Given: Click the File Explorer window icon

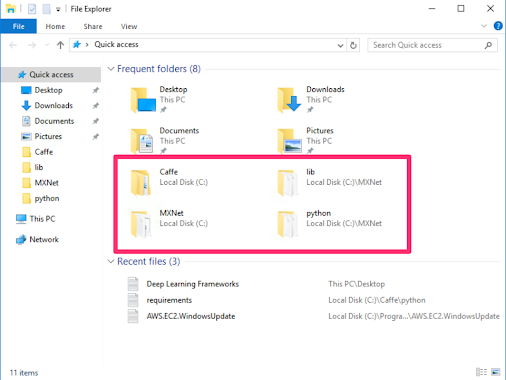Looking at the screenshot, I should coord(11,9).
